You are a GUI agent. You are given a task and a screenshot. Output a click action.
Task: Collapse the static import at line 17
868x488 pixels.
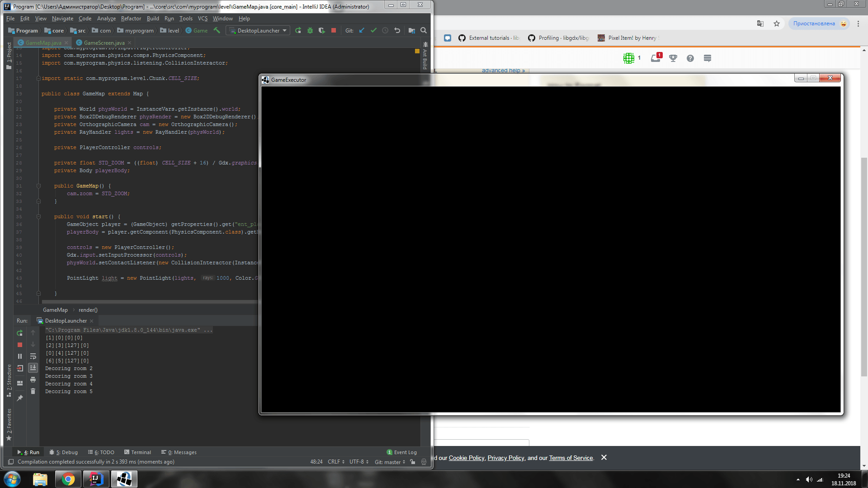[x=38, y=78]
